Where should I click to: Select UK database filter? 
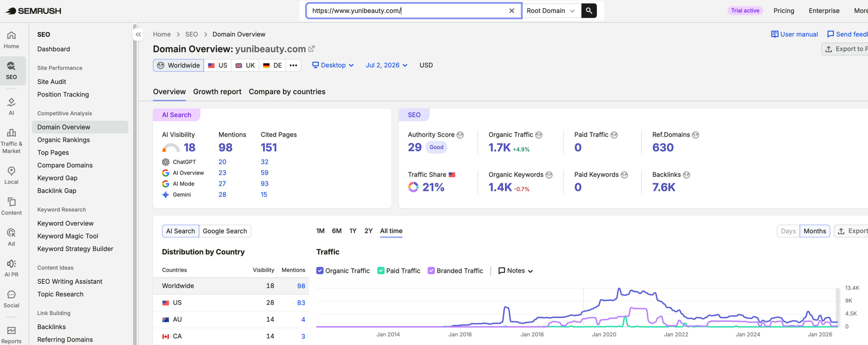pos(245,65)
